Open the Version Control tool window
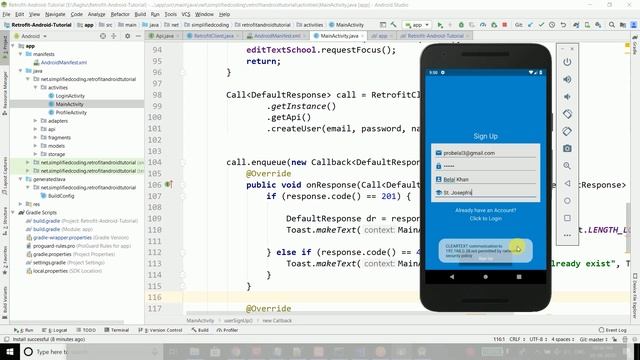 [160, 330]
